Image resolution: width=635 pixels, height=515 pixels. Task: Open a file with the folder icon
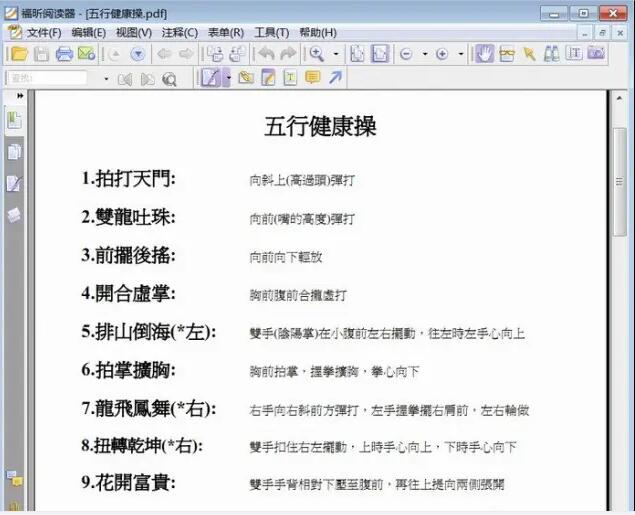pos(19,54)
